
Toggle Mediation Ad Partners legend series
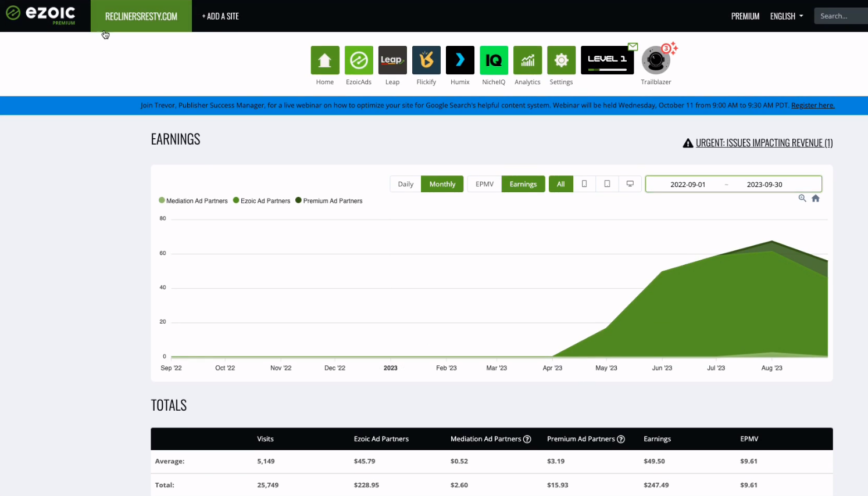[193, 200]
